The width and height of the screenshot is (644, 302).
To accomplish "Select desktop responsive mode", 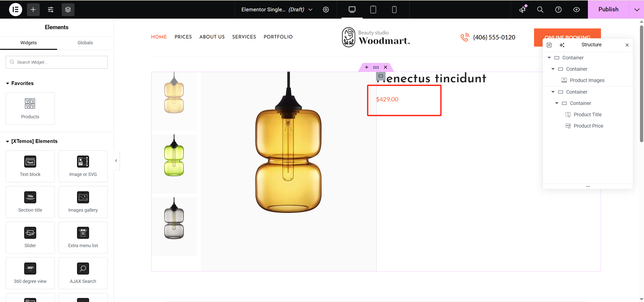I will tap(352, 10).
